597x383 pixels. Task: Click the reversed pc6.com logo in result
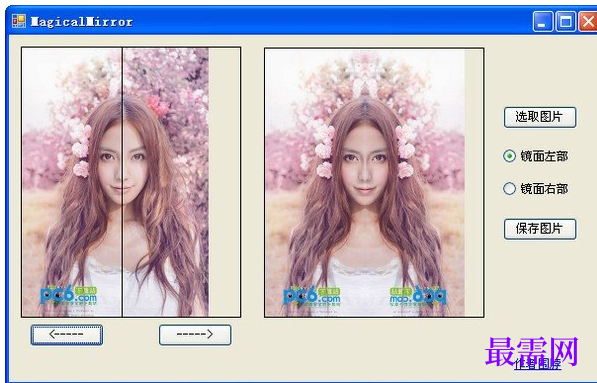[x=418, y=296]
